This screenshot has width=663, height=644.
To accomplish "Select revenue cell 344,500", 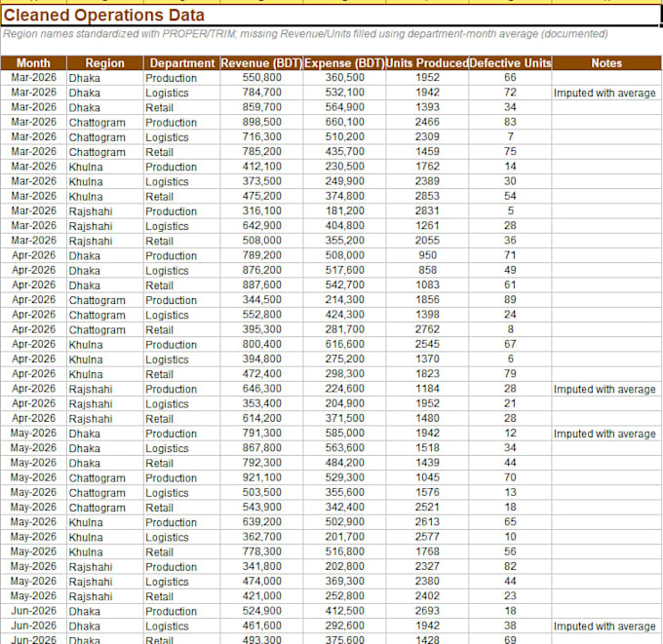I will click(261, 300).
